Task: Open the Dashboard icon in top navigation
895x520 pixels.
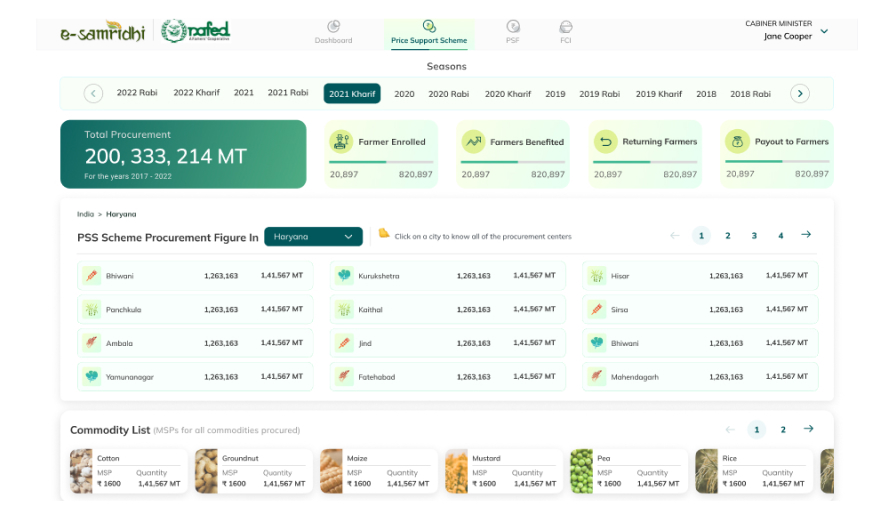Action: [x=333, y=27]
